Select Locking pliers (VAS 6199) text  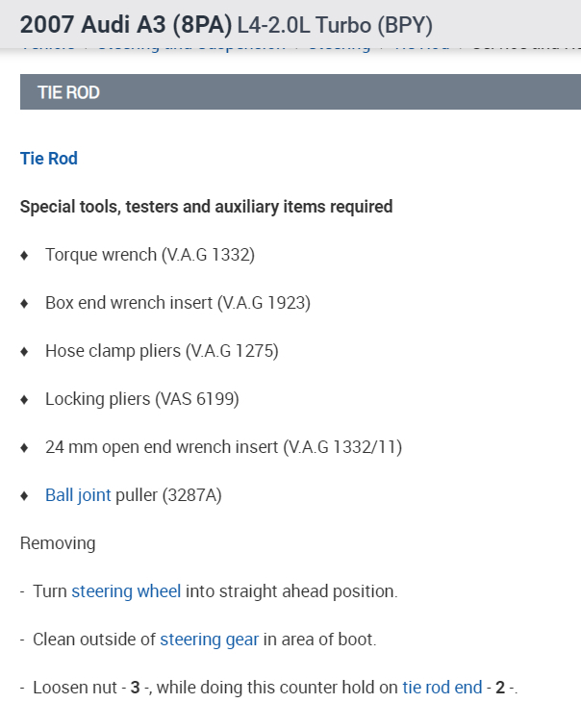point(141,399)
